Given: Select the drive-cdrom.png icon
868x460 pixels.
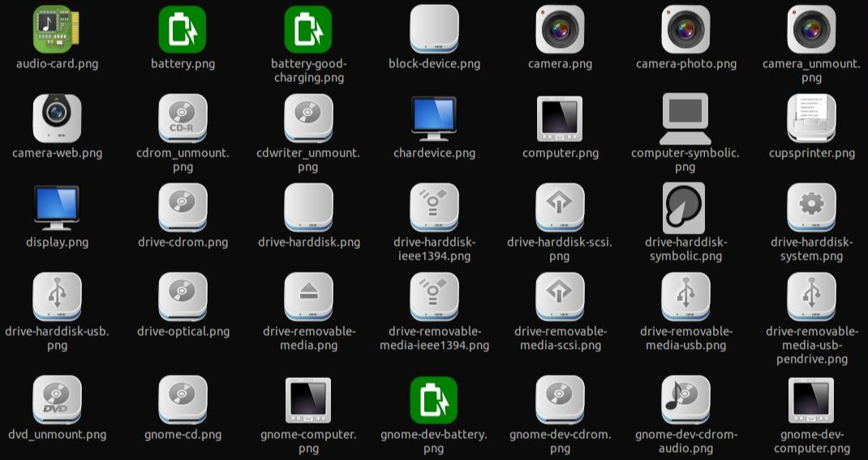Looking at the screenshot, I should (x=183, y=208).
